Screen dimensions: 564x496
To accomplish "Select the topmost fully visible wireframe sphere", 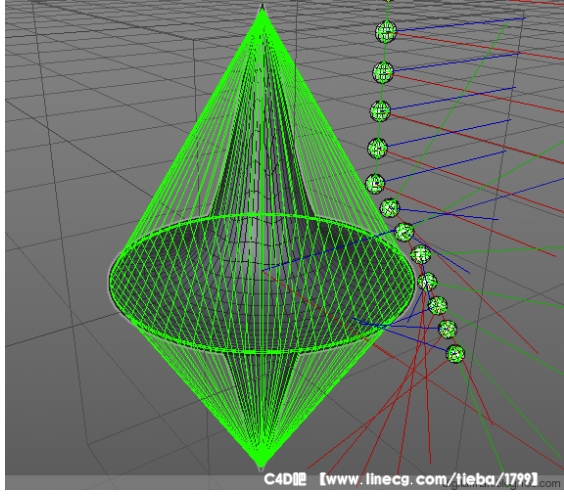I will (386, 32).
